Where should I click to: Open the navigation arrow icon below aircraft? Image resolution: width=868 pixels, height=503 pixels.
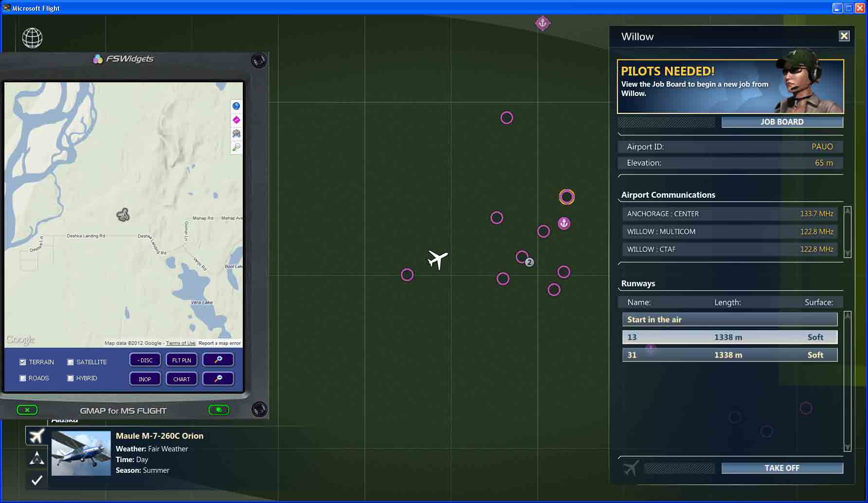point(36,458)
